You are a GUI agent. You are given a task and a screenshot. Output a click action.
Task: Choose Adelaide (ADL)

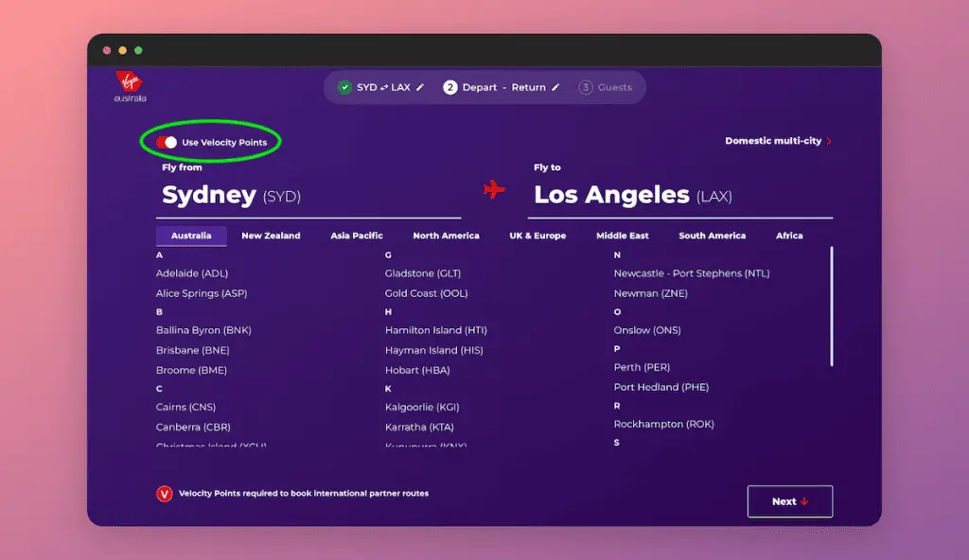pos(191,273)
